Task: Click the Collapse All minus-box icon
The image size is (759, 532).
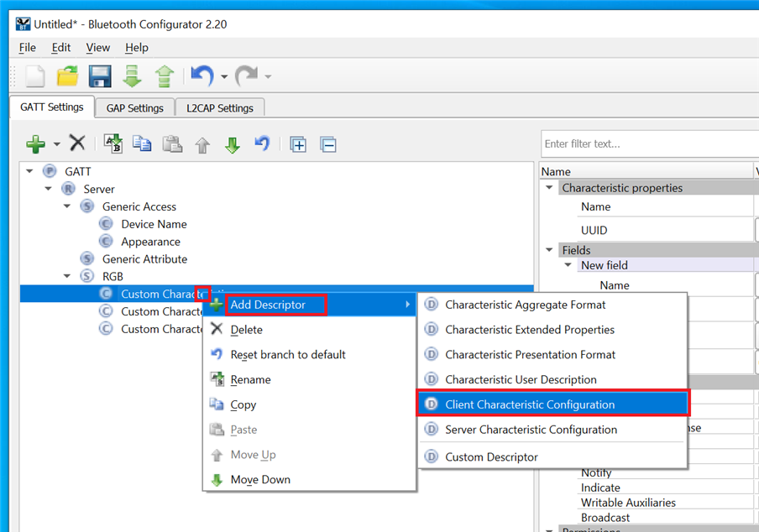Action: pos(328,144)
